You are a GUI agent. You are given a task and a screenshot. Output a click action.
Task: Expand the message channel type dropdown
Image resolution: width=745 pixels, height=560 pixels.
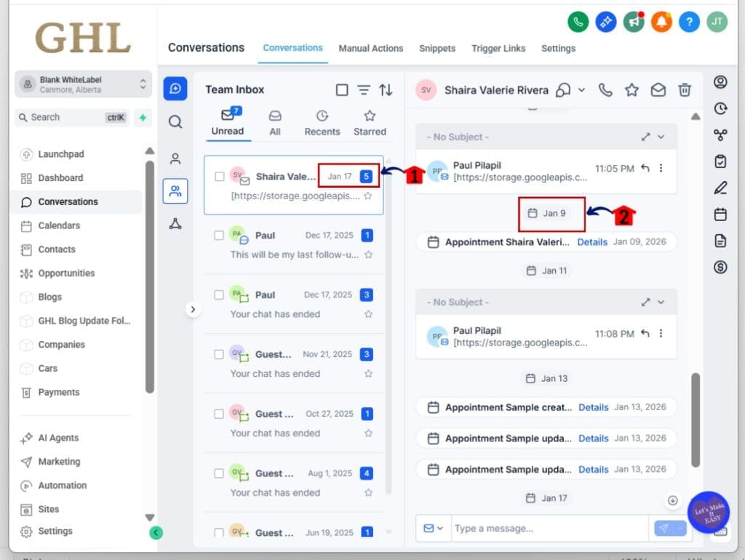click(433, 529)
